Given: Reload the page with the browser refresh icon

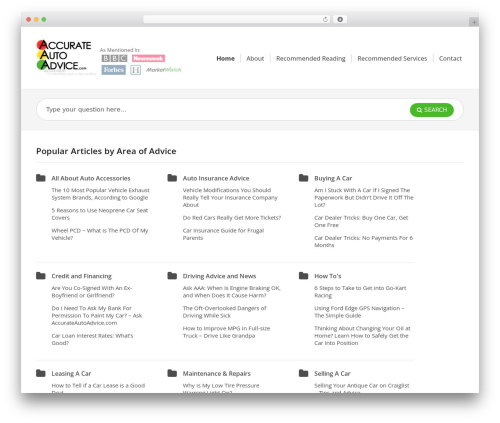Looking at the screenshot, I should pyautogui.click(x=325, y=19).
